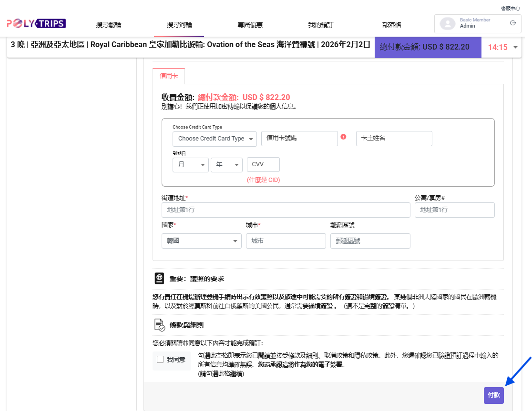Click the PolyTrips logo

click(x=36, y=23)
